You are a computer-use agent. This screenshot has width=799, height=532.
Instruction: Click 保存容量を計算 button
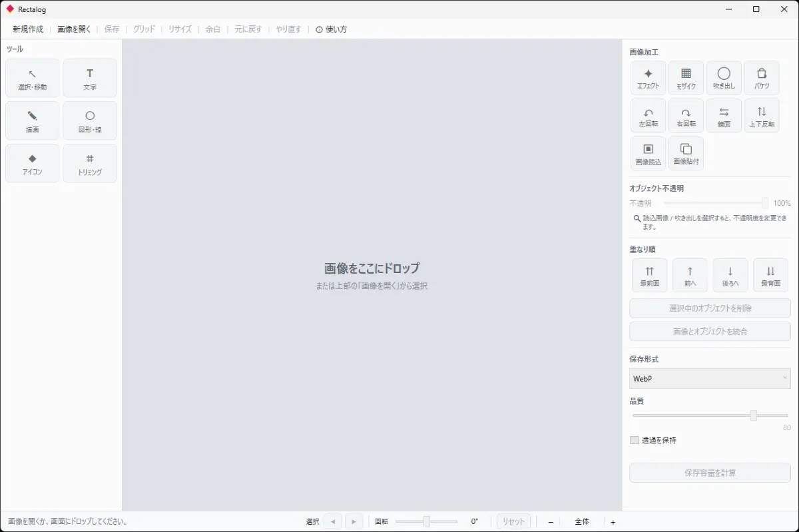pyautogui.click(x=710, y=473)
